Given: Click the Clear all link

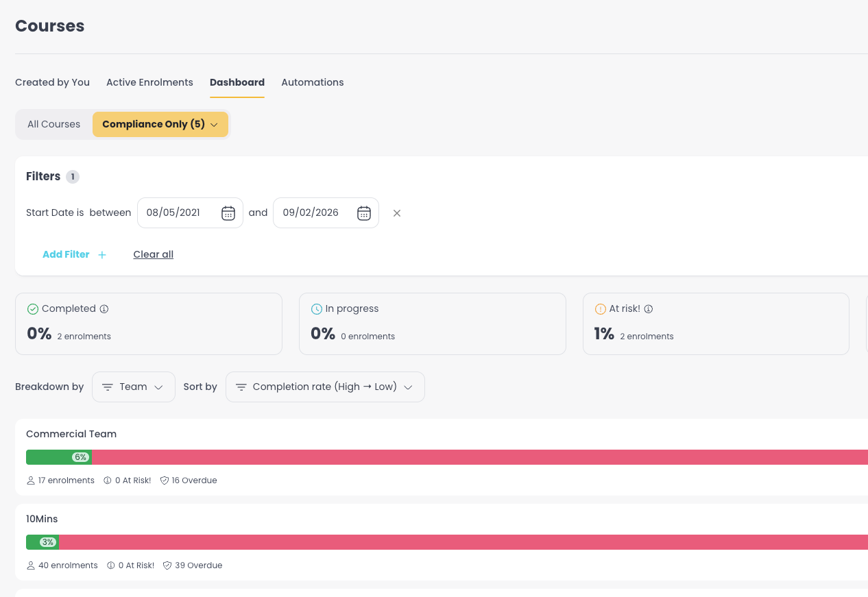Looking at the screenshot, I should pyautogui.click(x=154, y=255).
